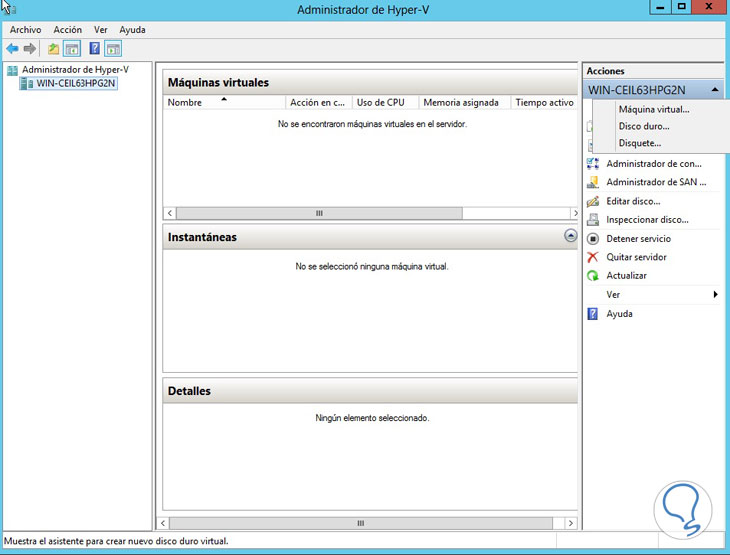Open the Ayuda menu in the menu bar
The height and width of the screenshot is (555, 730).
[132, 30]
